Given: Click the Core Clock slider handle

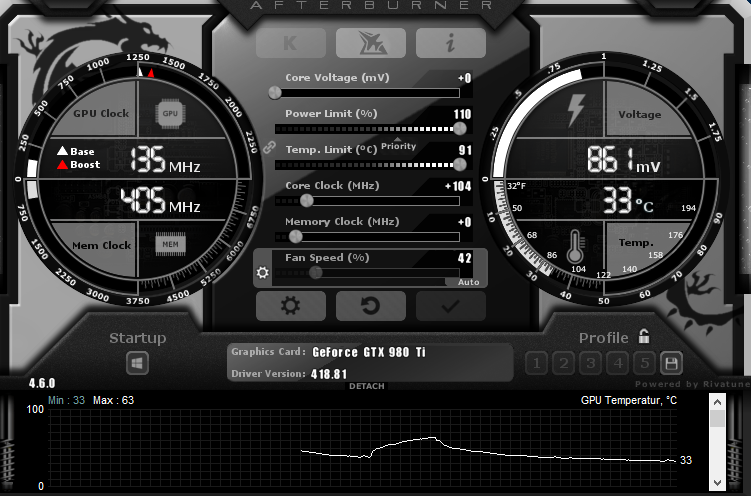Looking at the screenshot, I should click(x=307, y=201).
